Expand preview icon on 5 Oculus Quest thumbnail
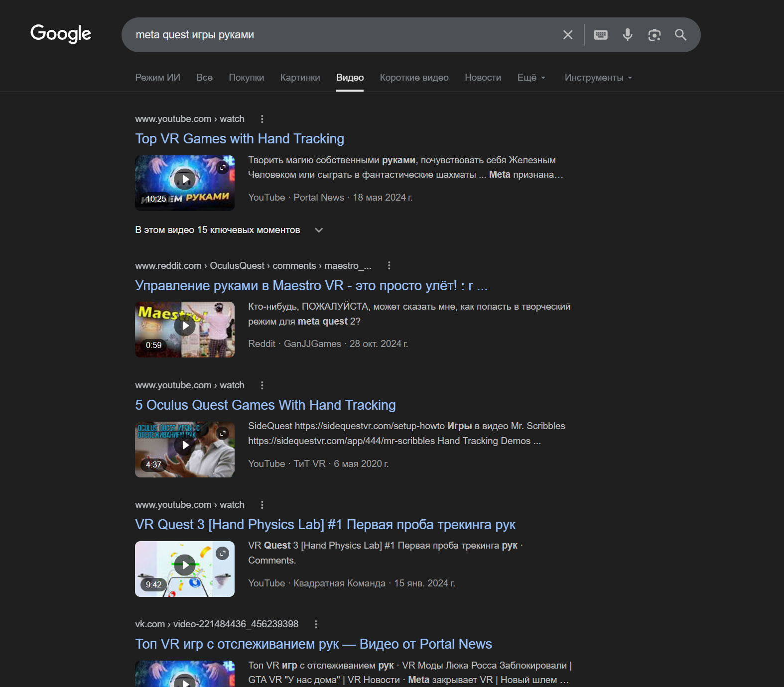The image size is (784, 687). (223, 433)
